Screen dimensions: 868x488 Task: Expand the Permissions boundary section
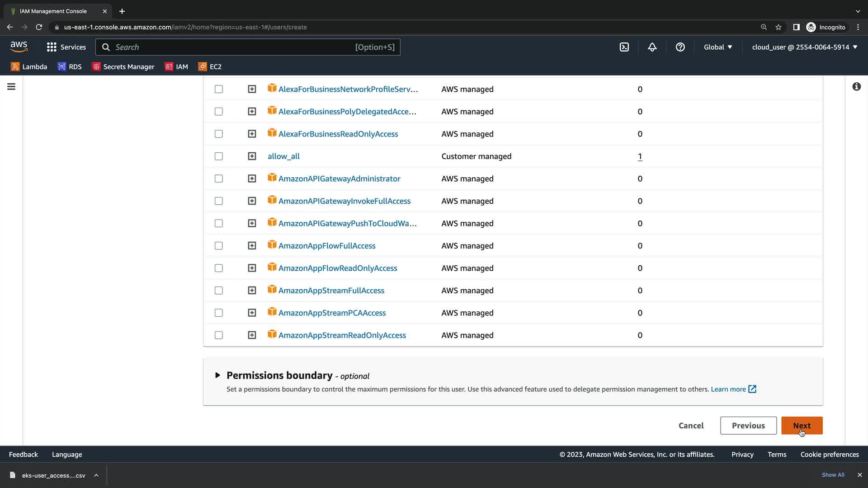[217, 375]
